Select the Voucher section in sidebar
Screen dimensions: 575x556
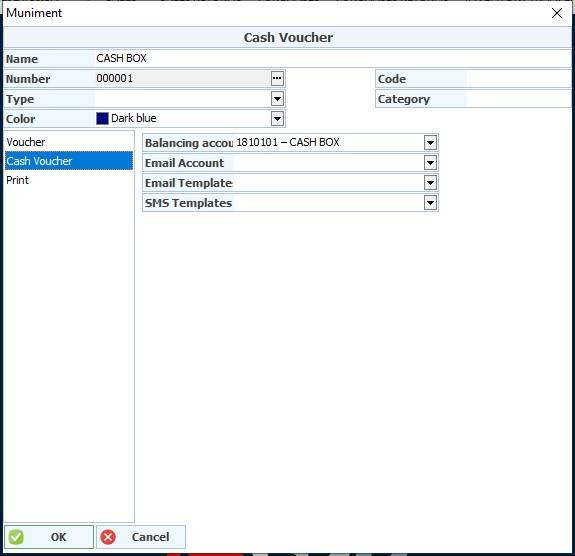coord(69,142)
